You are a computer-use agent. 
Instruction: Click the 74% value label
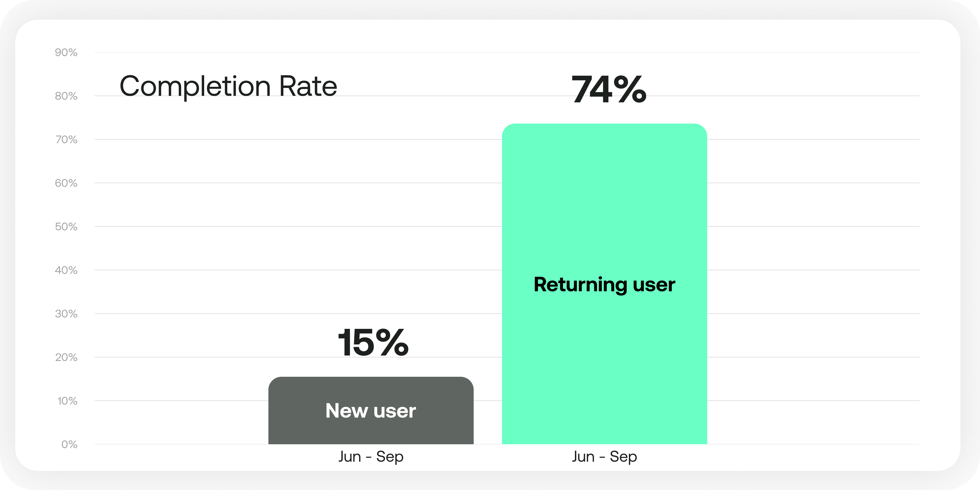[609, 90]
